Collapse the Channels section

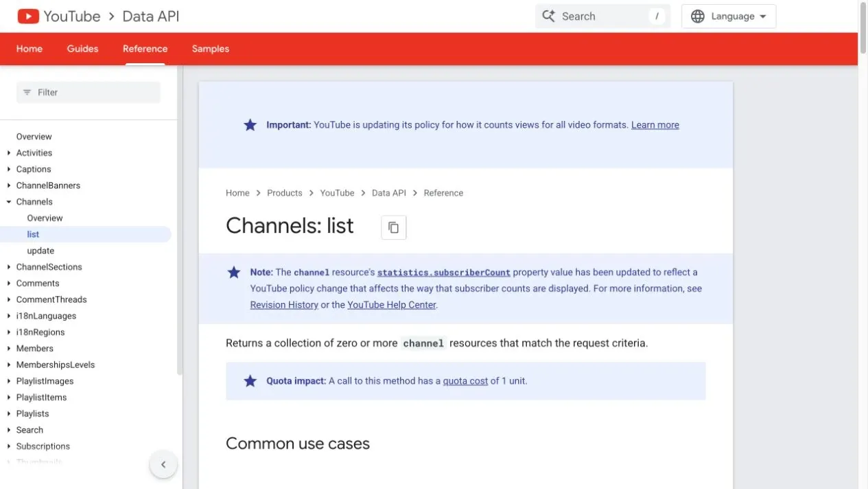coord(9,202)
